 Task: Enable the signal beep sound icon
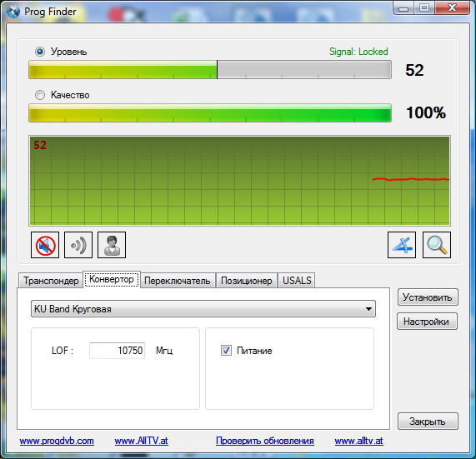click(x=78, y=245)
